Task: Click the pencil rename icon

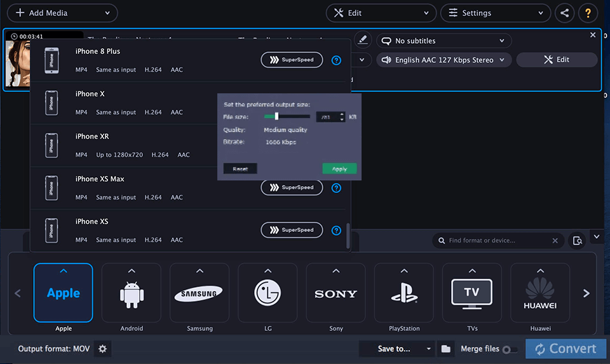Action: tap(363, 39)
